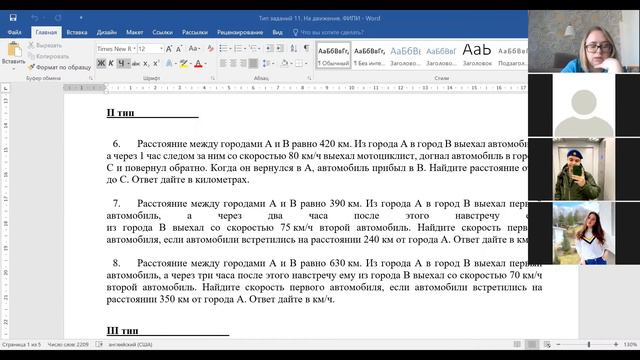Open paragraph dialog launcher in Абзац group
Screen dimensions: 640x360
tap(309, 78)
